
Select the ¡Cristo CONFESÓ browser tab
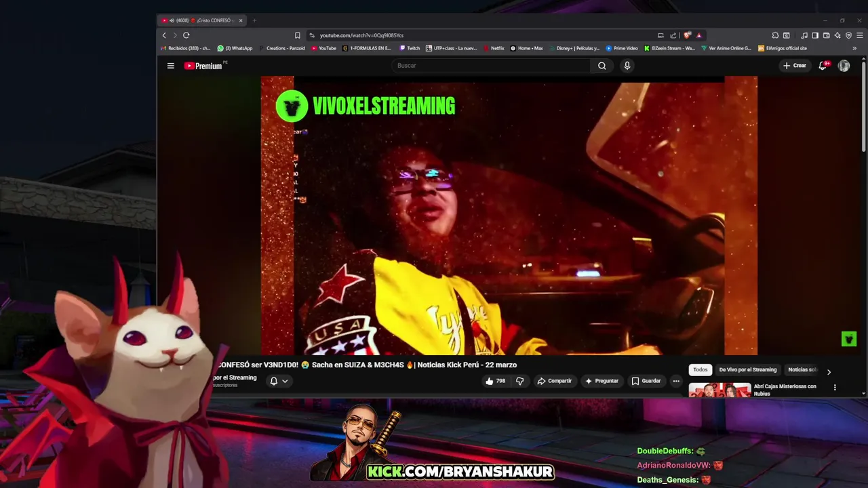pyautogui.click(x=202, y=20)
